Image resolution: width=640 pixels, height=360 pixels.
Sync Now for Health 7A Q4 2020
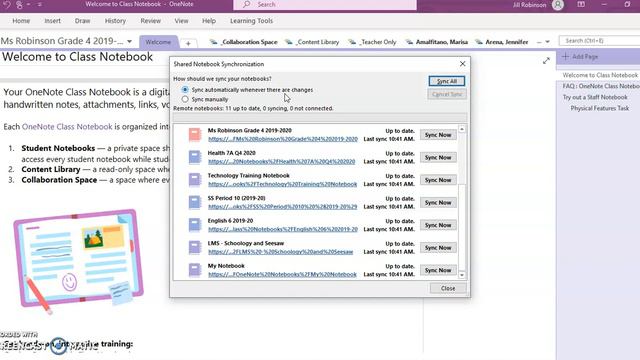coord(438,157)
